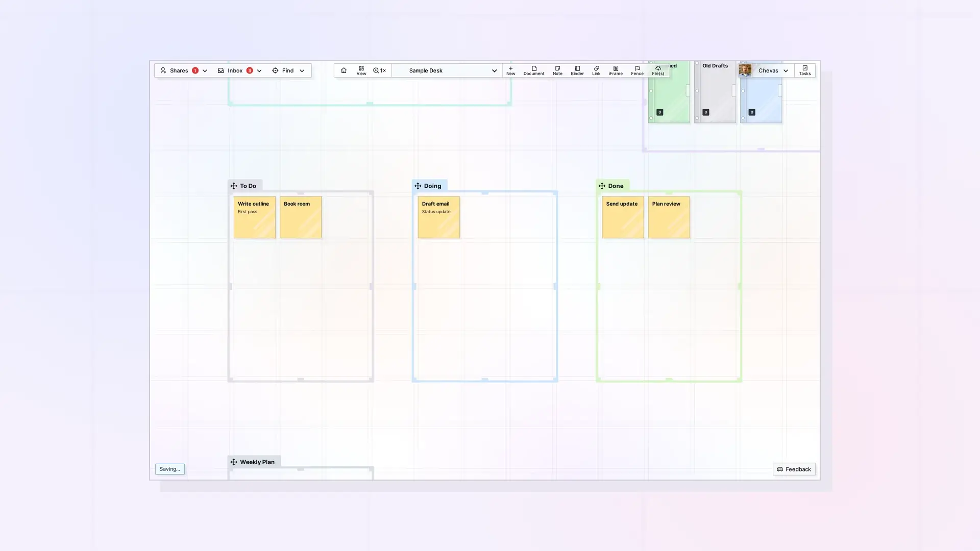Expand the Inbox dropdown arrow

click(x=259, y=71)
